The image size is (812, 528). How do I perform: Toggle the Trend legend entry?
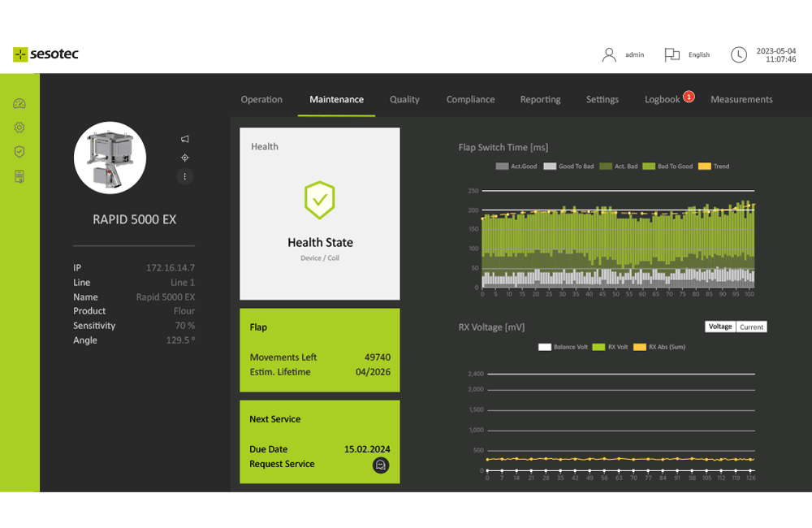click(715, 166)
